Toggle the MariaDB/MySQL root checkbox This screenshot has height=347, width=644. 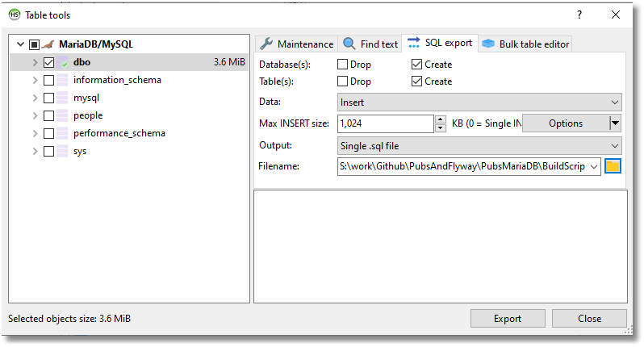tap(35, 44)
